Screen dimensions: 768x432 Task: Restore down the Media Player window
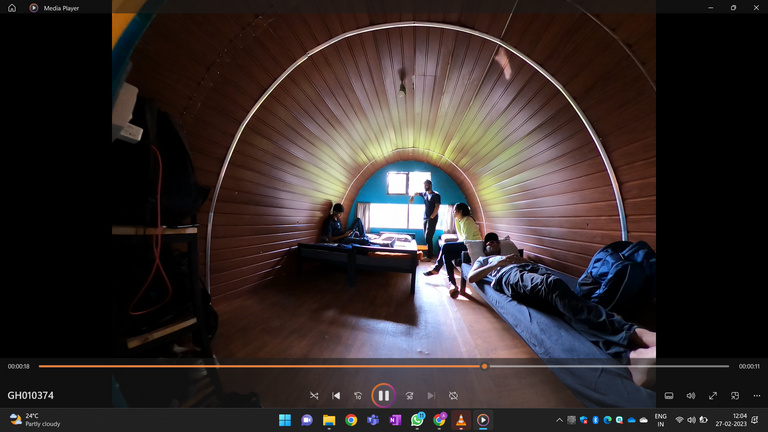click(x=733, y=8)
